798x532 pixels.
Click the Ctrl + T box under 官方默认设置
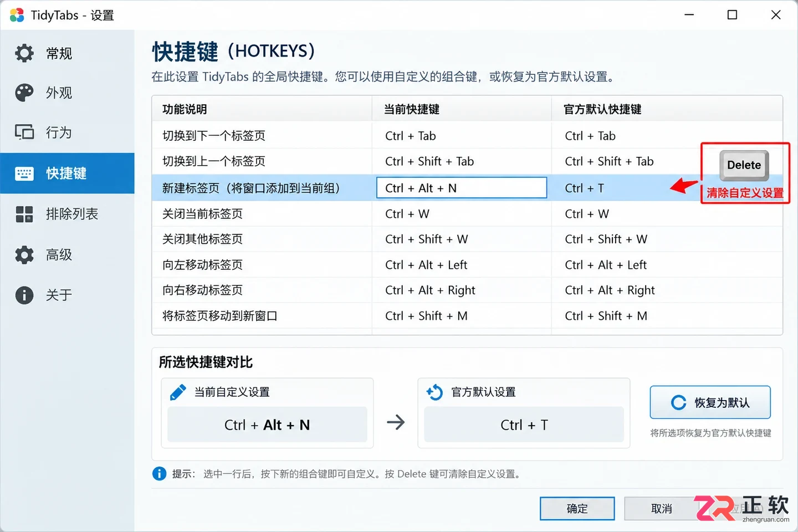pos(524,424)
